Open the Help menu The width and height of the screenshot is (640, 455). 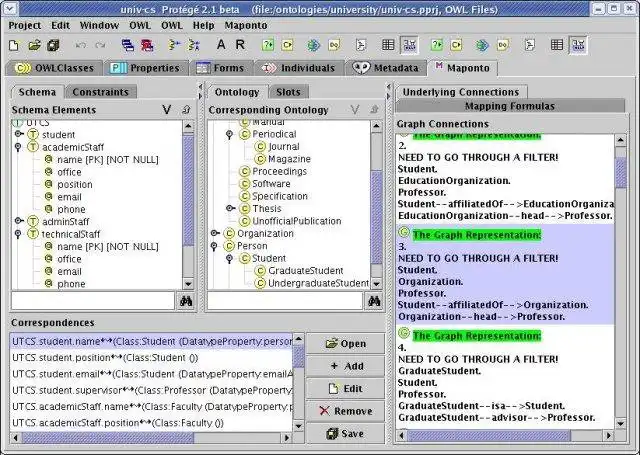204,25
